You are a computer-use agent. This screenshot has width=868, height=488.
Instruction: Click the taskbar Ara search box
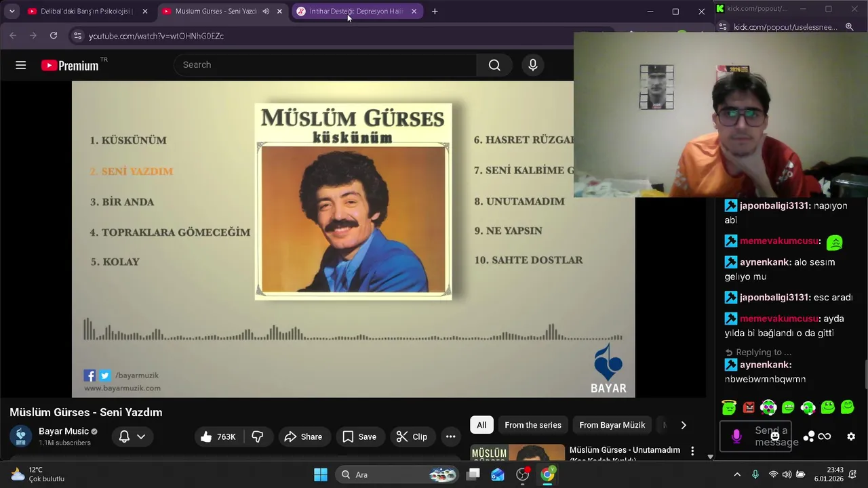[397, 474]
